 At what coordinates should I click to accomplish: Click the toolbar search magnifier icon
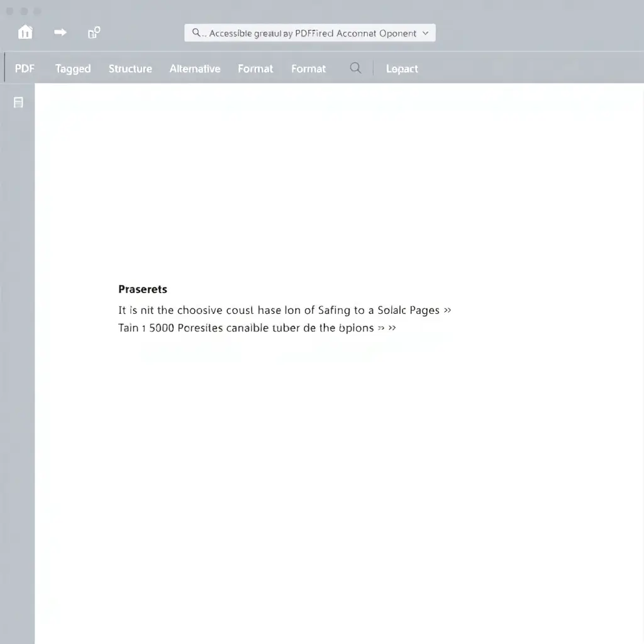[x=356, y=68]
